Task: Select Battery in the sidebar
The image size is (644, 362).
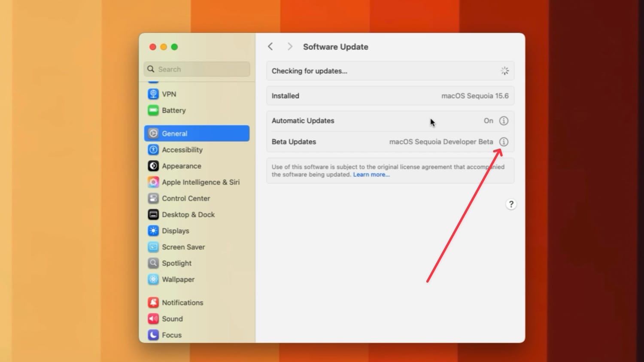Action: 197,110
